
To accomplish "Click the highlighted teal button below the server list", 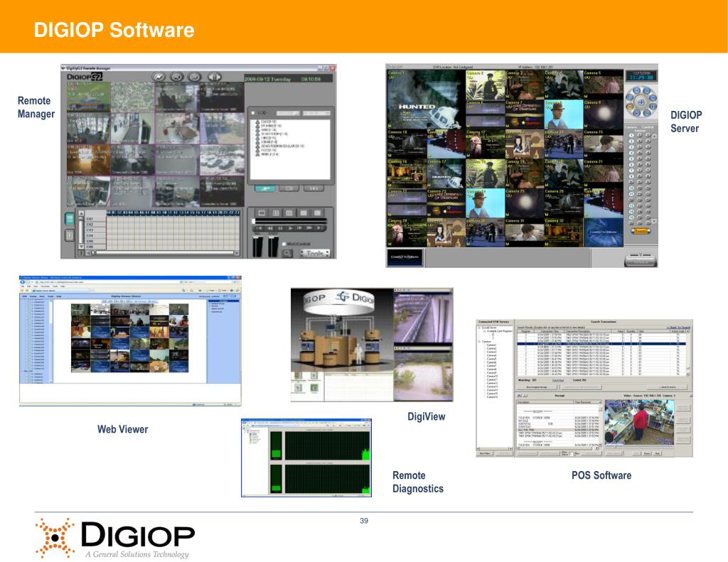I will (x=264, y=188).
